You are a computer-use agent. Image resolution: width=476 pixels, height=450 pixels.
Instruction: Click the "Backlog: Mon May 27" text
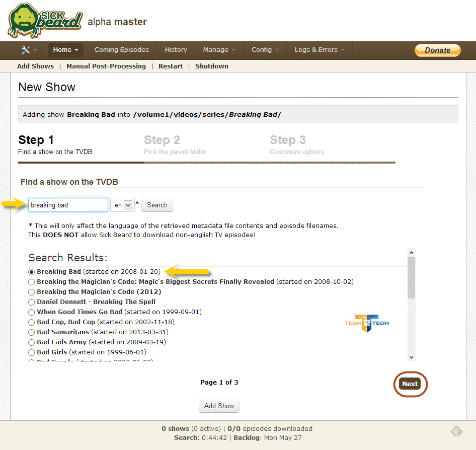tap(268, 437)
